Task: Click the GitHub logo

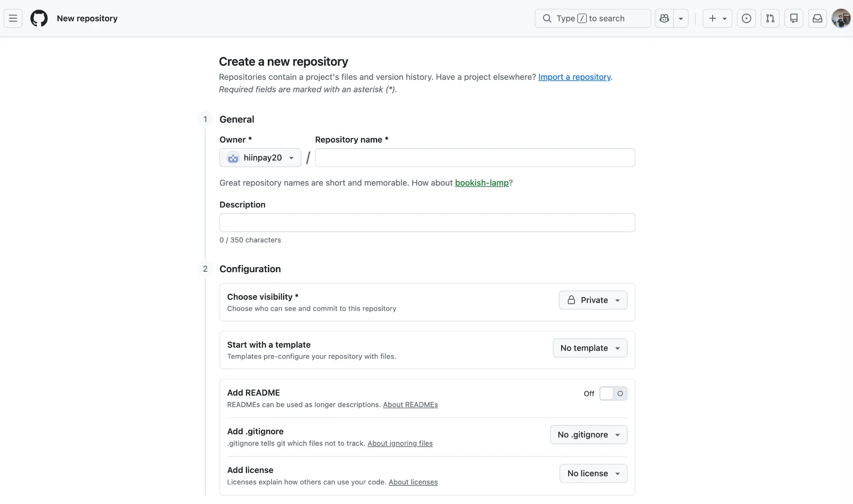Action: [39, 18]
